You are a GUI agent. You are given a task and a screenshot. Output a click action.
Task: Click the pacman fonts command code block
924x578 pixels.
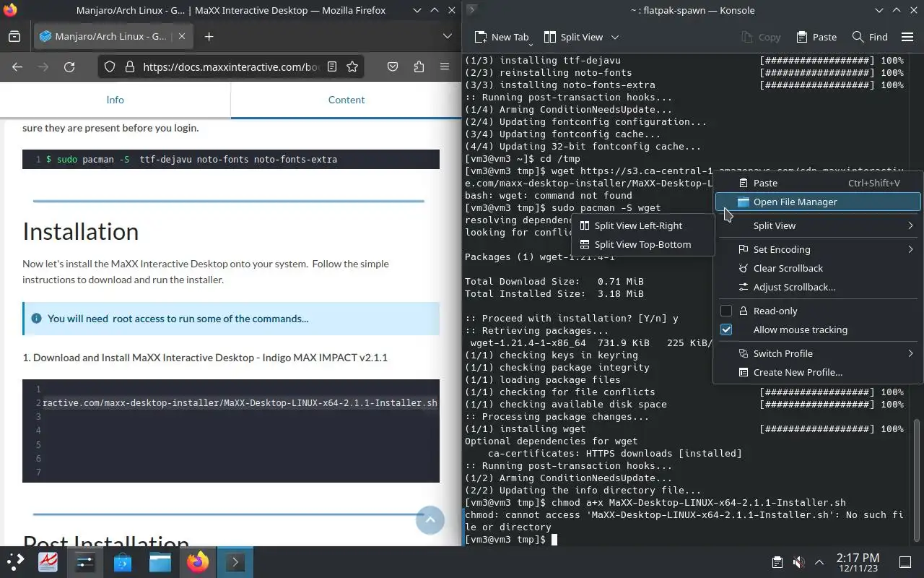tap(231, 159)
